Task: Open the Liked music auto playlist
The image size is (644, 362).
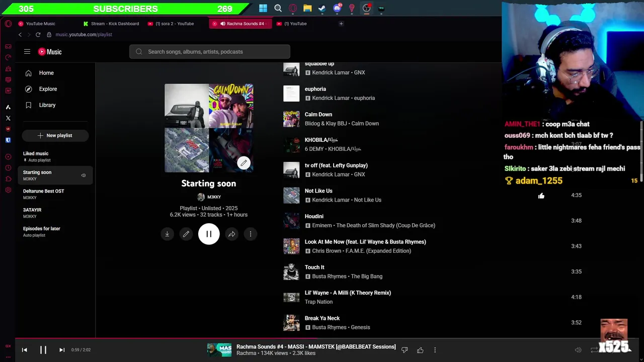Action: point(55,156)
